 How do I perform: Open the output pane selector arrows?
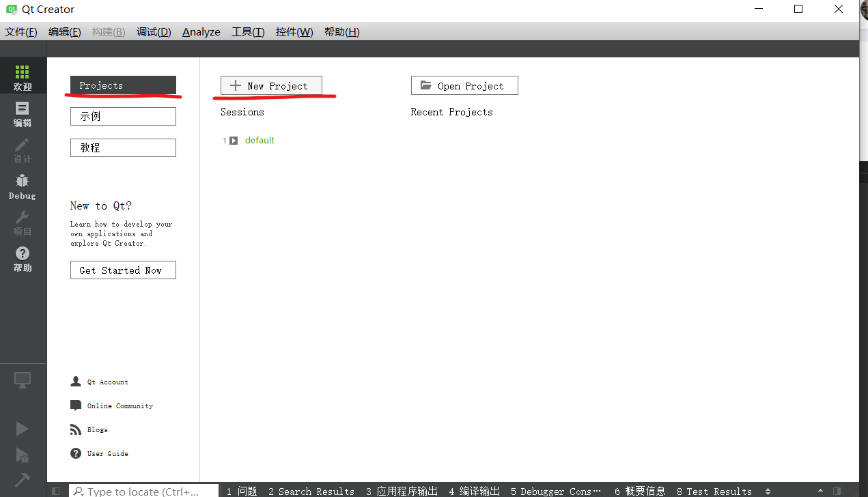[x=768, y=491]
